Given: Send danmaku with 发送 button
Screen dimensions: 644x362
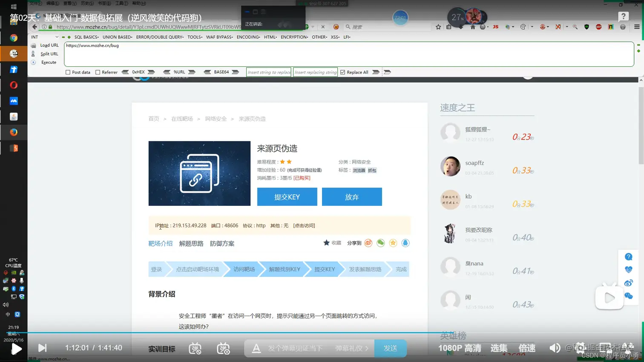Looking at the screenshot, I should click(x=390, y=348).
